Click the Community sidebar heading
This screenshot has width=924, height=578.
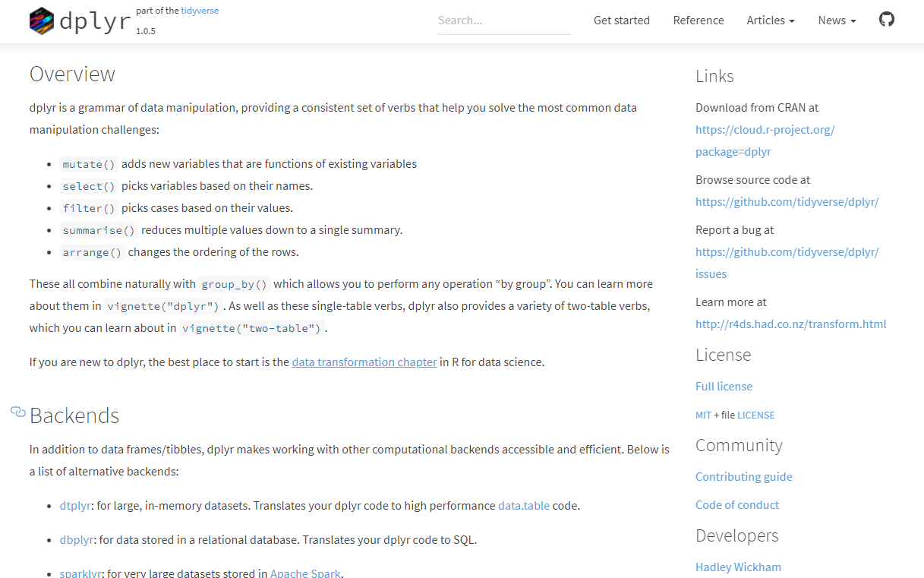(x=739, y=445)
